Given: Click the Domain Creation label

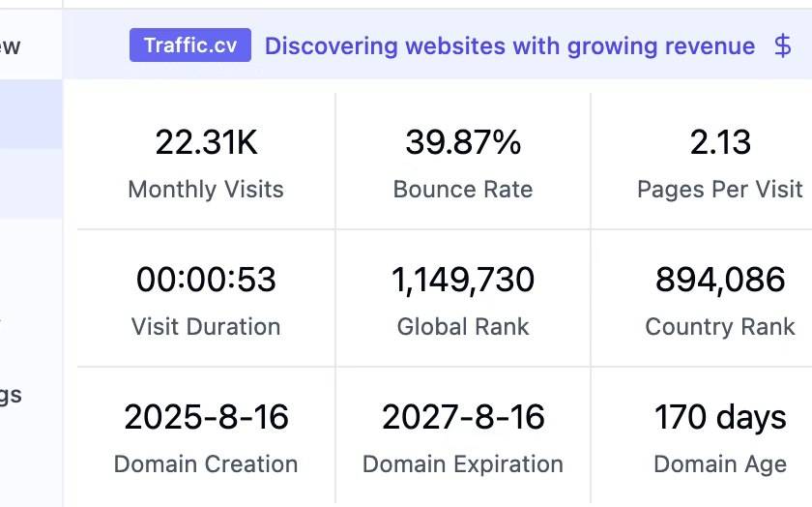Looking at the screenshot, I should point(206,464).
